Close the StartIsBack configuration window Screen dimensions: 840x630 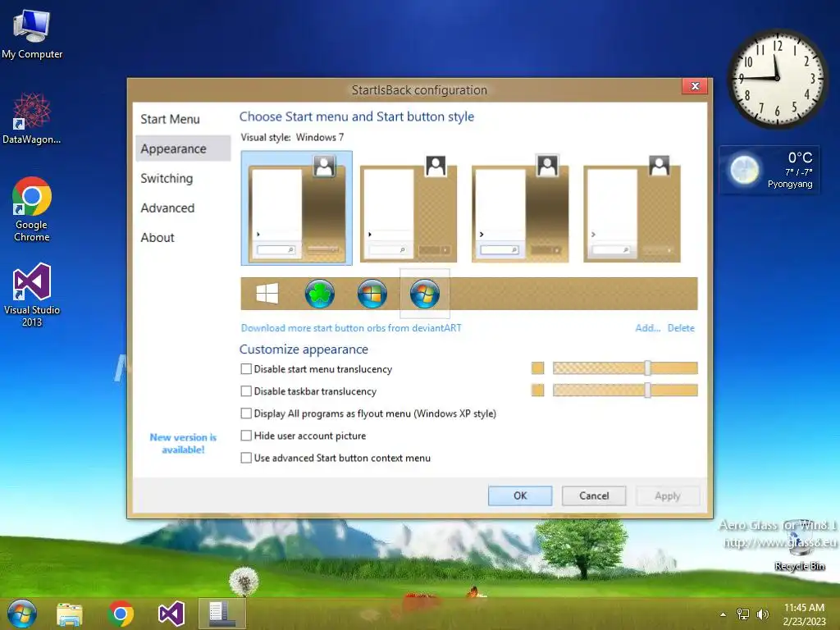pos(695,86)
